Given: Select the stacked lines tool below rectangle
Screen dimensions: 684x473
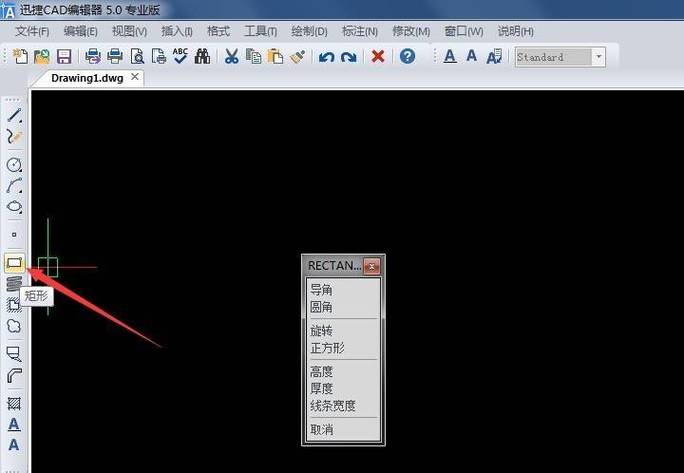Looking at the screenshot, I should 14,284.
